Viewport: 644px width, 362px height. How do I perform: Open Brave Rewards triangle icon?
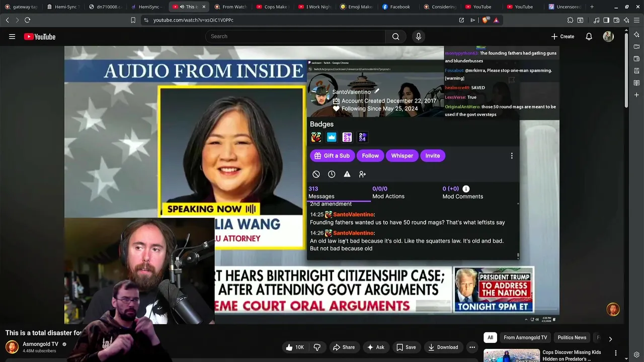[496, 20]
